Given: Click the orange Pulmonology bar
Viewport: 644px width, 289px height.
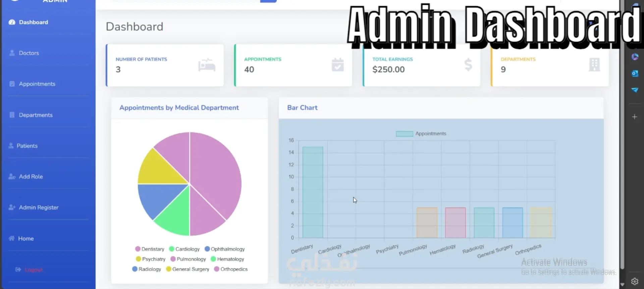Looking at the screenshot, I should point(427,223).
